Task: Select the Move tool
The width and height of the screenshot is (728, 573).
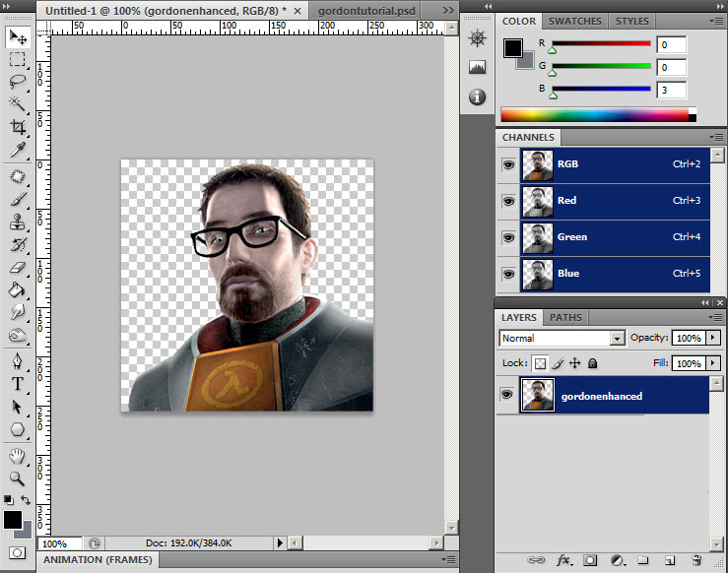Action: pyautogui.click(x=18, y=37)
